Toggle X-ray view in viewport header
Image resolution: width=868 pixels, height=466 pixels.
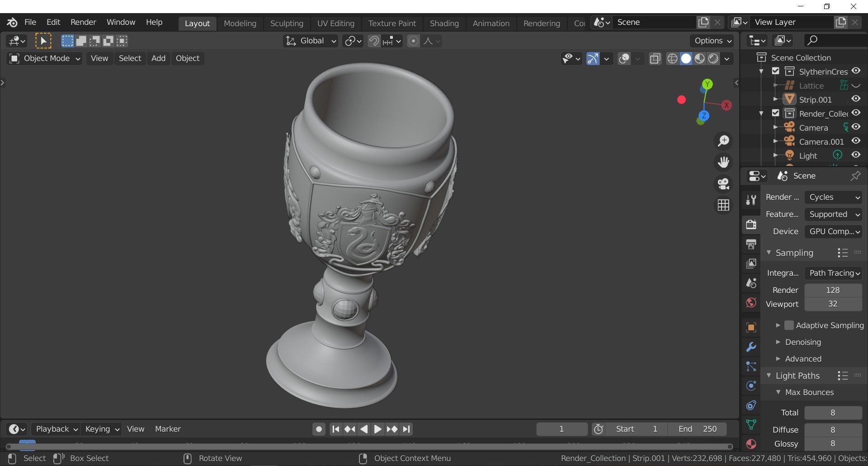click(655, 59)
